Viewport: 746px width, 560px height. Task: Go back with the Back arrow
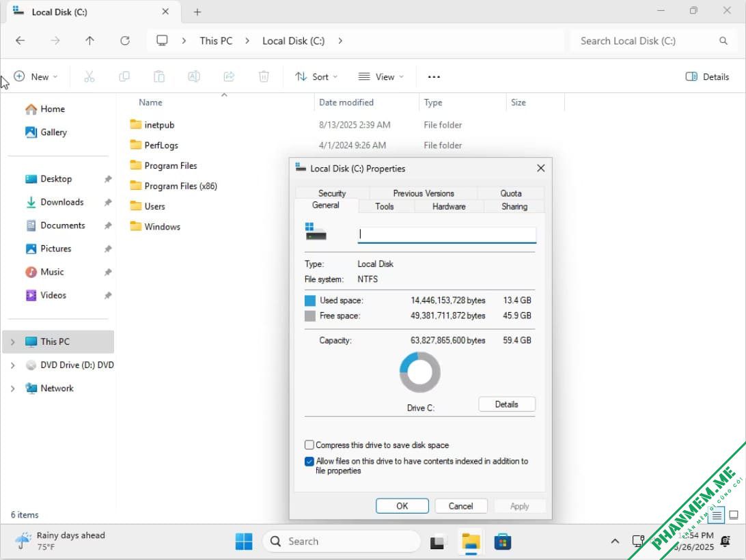point(20,41)
